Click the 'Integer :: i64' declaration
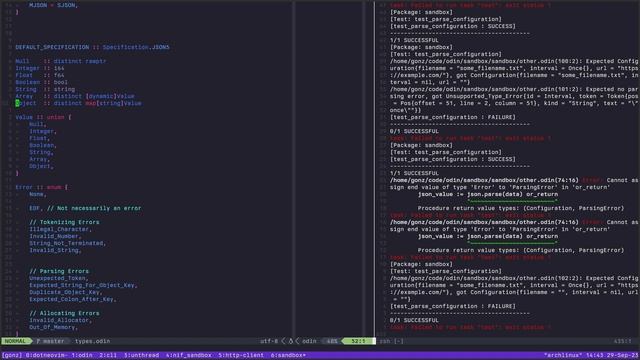Screen dimensions: 640x360 [40, 68]
